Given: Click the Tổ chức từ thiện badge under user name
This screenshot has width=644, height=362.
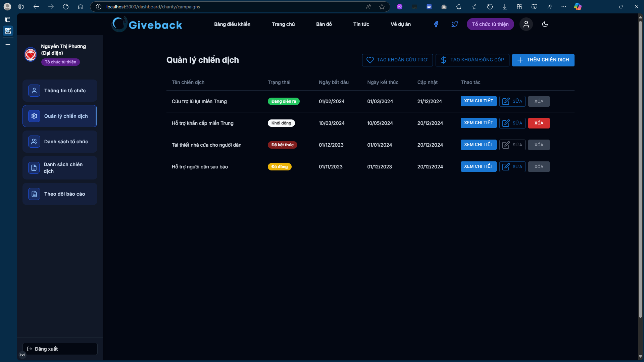Looking at the screenshot, I should tap(60, 62).
